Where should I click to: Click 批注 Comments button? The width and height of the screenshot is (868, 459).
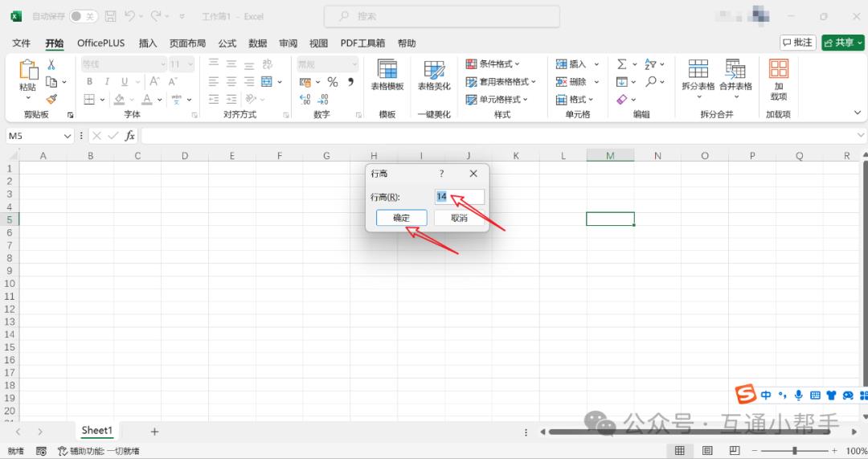pyautogui.click(x=798, y=43)
